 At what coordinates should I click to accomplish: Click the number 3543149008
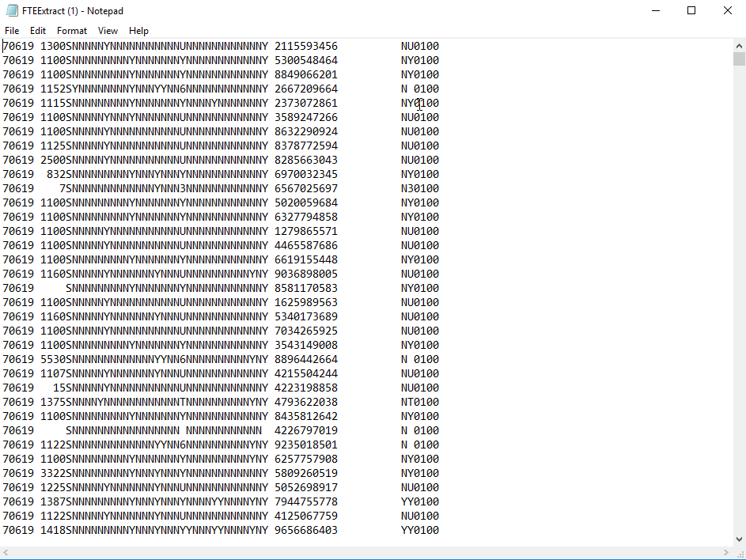tap(306, 346)
